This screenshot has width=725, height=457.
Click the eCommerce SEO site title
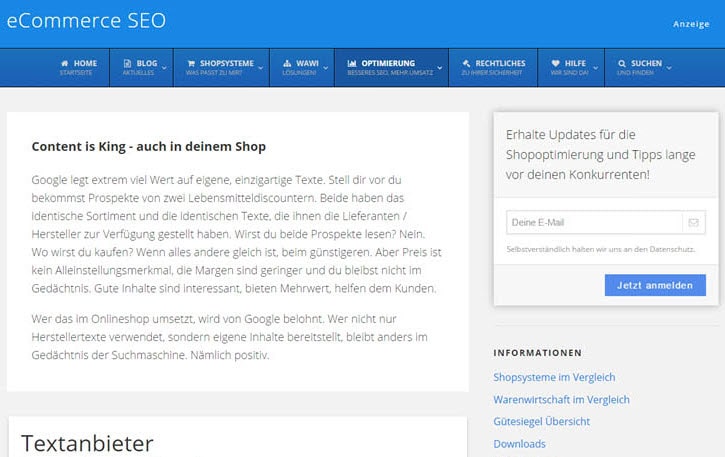86,20
